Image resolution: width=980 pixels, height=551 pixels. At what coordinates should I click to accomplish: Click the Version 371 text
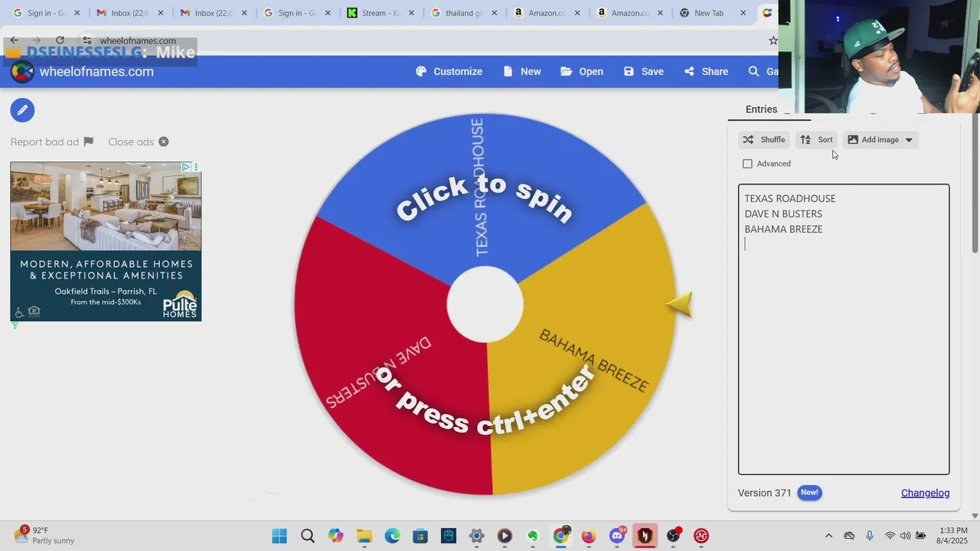(764, 493)
